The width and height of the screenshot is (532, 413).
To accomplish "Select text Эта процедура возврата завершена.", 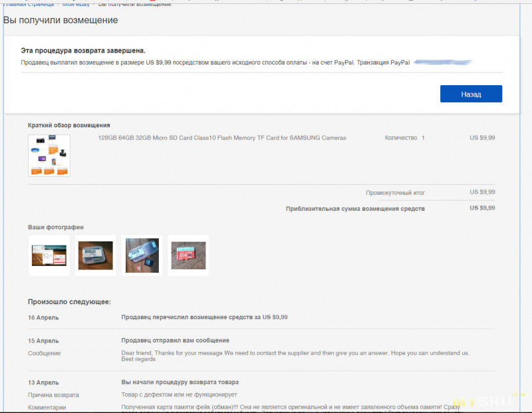I will (x=83, y=51).
